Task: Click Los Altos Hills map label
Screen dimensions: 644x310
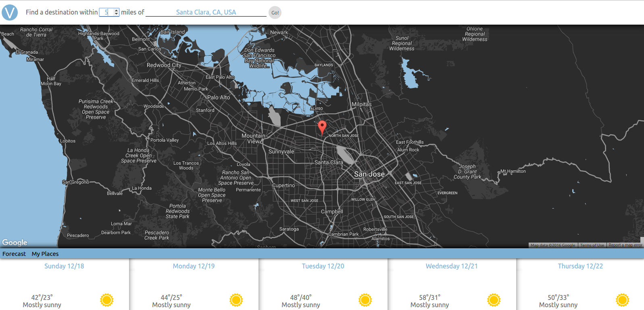Action: click(x=222, y=143)
